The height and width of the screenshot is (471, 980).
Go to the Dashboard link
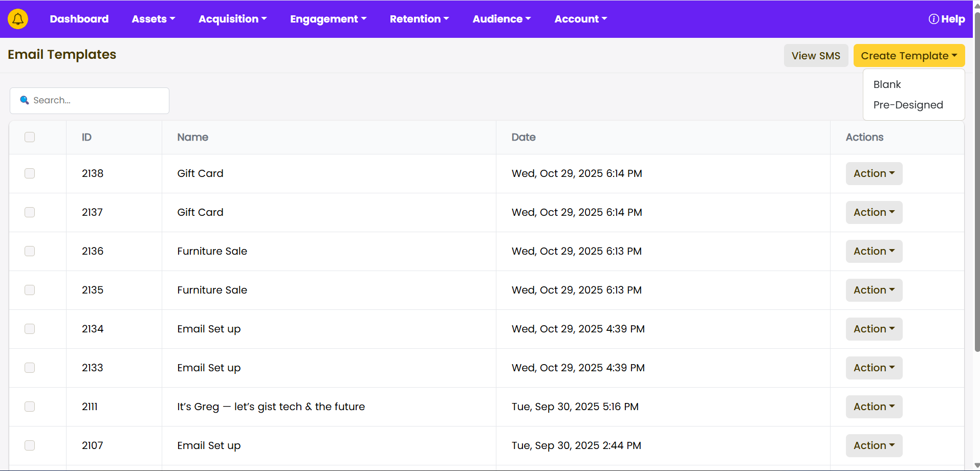click(x=79, y=19)
